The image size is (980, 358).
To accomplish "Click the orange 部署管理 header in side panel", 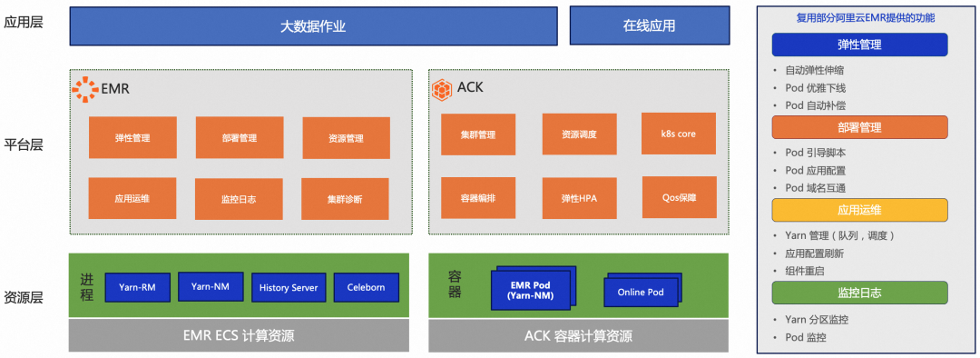I will (860, 127).
